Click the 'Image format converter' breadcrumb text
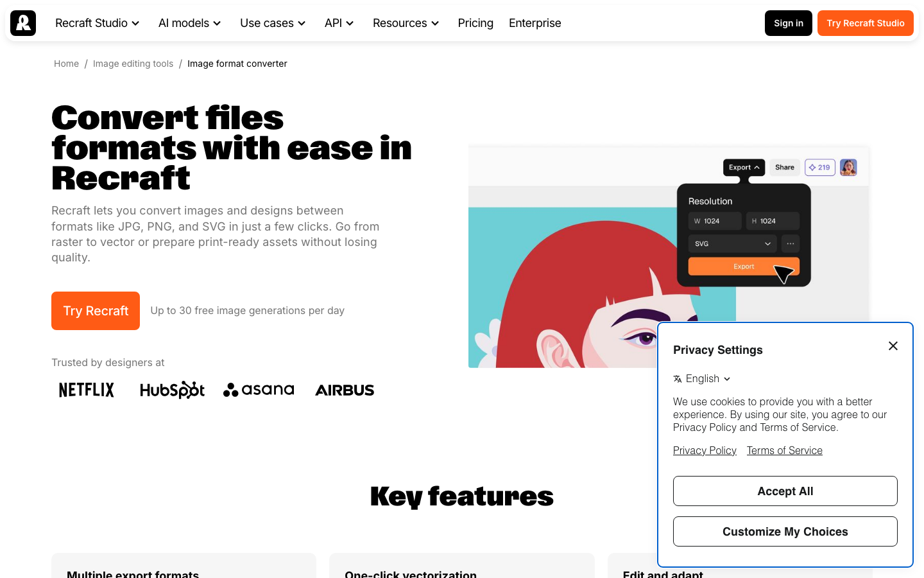The width and height of the screenshot is (924, 578). coord(237,64)
